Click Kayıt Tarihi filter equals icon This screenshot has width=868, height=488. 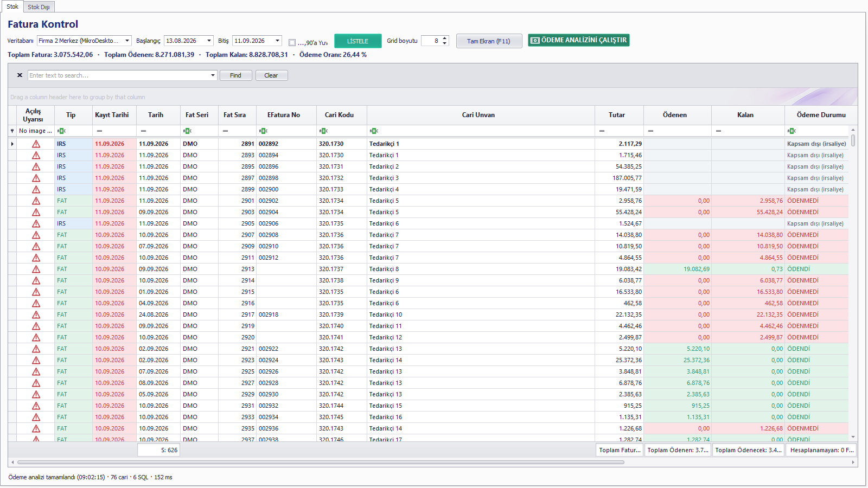tap(99, 131)
